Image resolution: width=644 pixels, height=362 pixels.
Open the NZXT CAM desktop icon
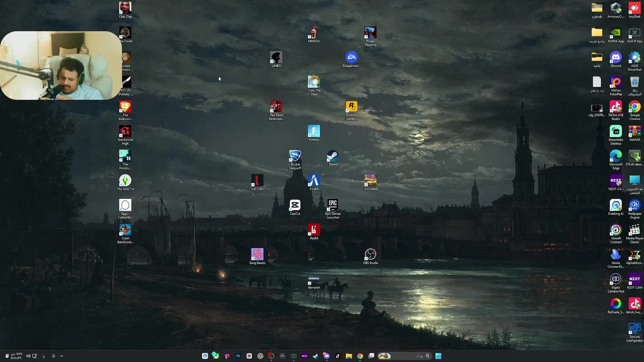(634, 281)
